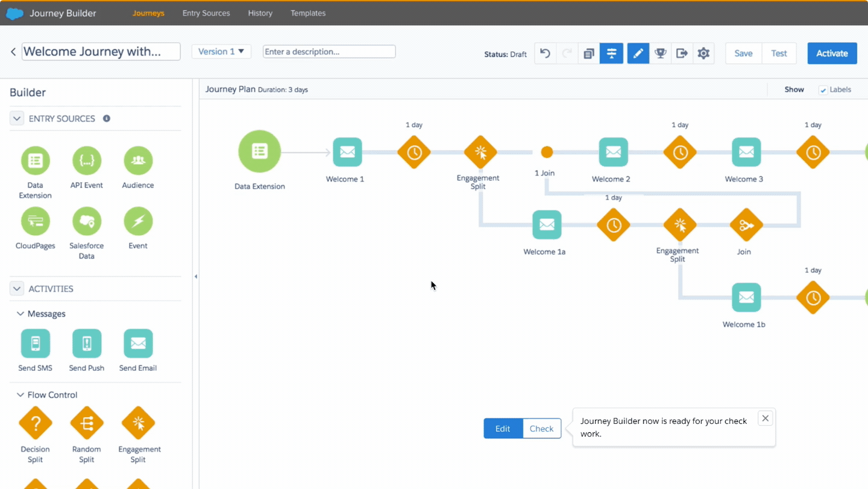Open the Entry Sources tab
The image size is (868, 489).
206,13
